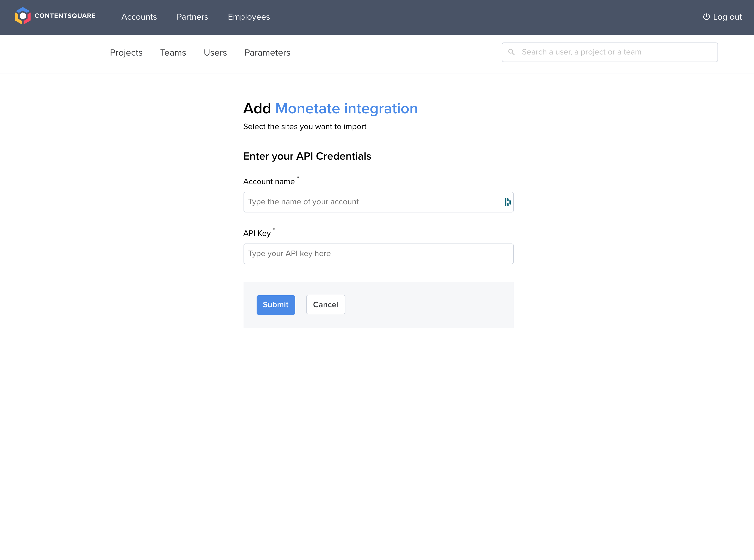Open the Employees menu

tap(249, 17)
